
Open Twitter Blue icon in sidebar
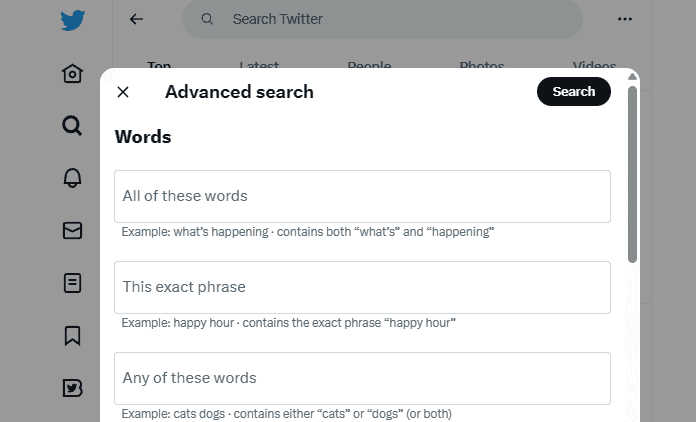point(72,388)
